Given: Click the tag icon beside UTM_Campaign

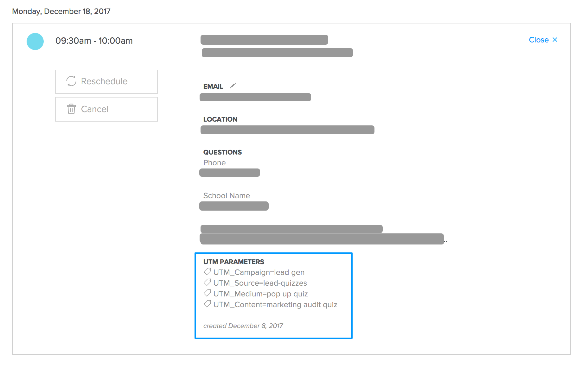Looking at the screenshot, I should [x=208, y=272].
